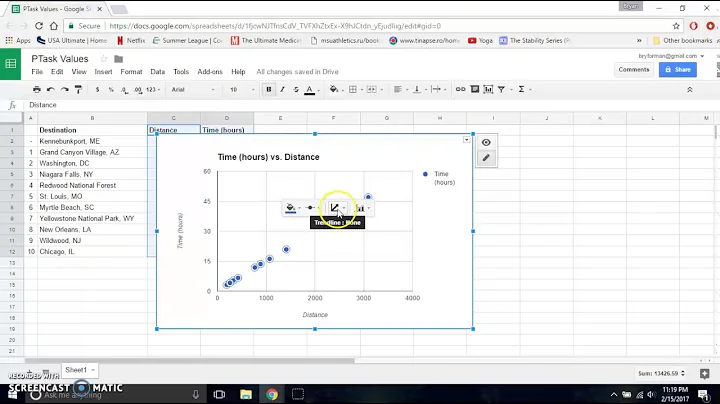Increase decimal places
Screen dimensions: 720x404
(138, 90)
